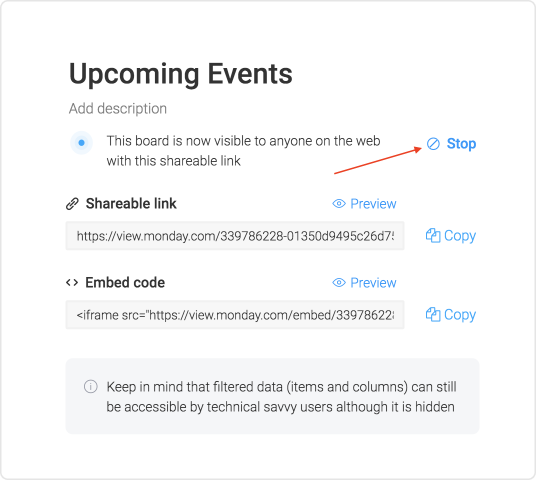Click the angle brackets embed code icon
536x480 pixels.
[72, 283]
